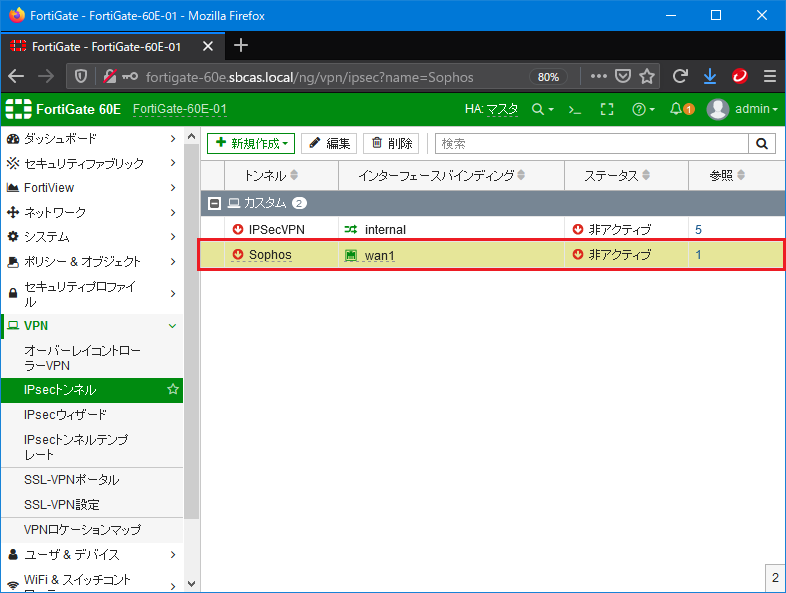The height and width of the screenshot is (593, 786).
Task: Click the search magnifier button
Action: pos(762,144)
